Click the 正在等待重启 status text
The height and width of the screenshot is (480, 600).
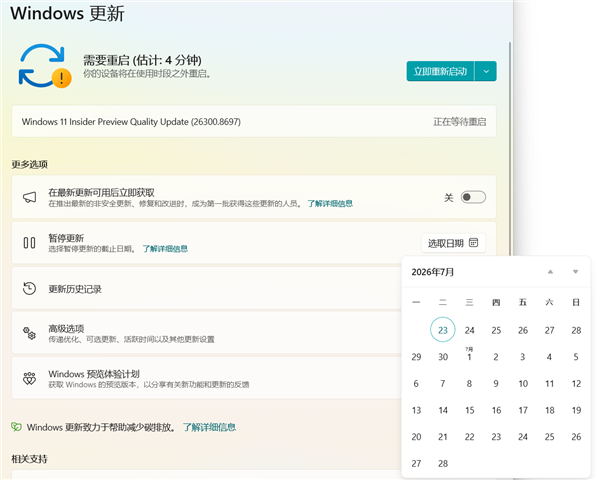(x=460, y=122)
